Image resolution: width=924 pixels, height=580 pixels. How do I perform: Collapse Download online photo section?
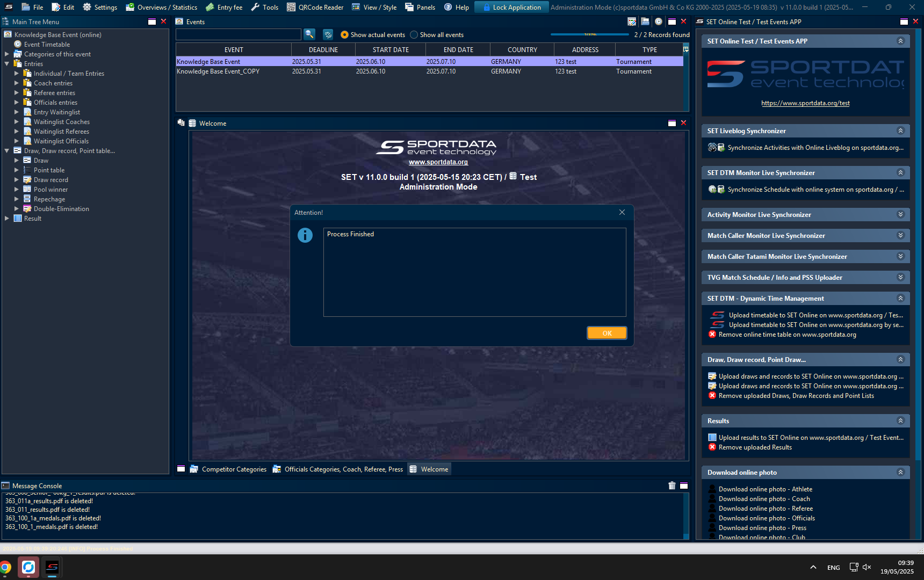point(901,472)
